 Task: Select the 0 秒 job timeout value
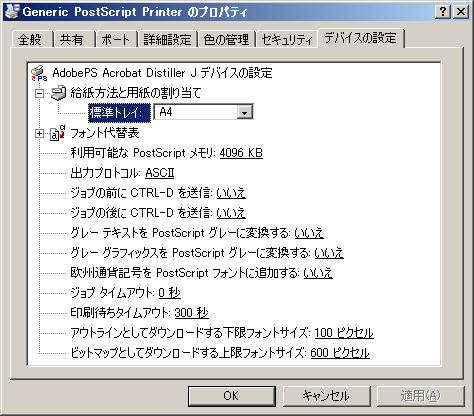(170, 293)
